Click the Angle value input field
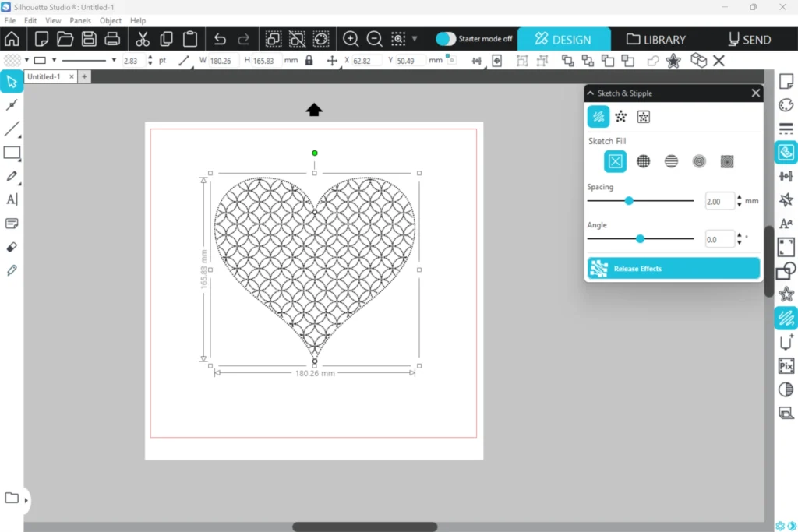The width and height of the screenshot is (798, 532). (x=719, y=240)
